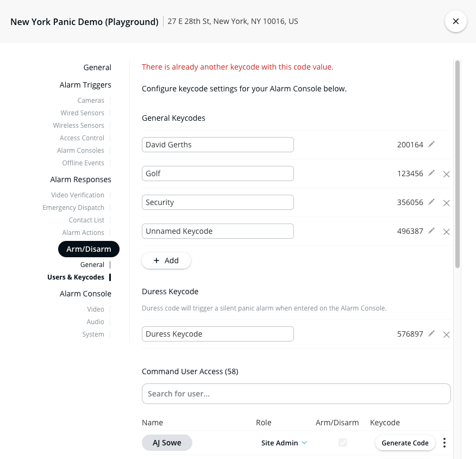Open the Site Admin role dropdown

click(x=284, y=443)
